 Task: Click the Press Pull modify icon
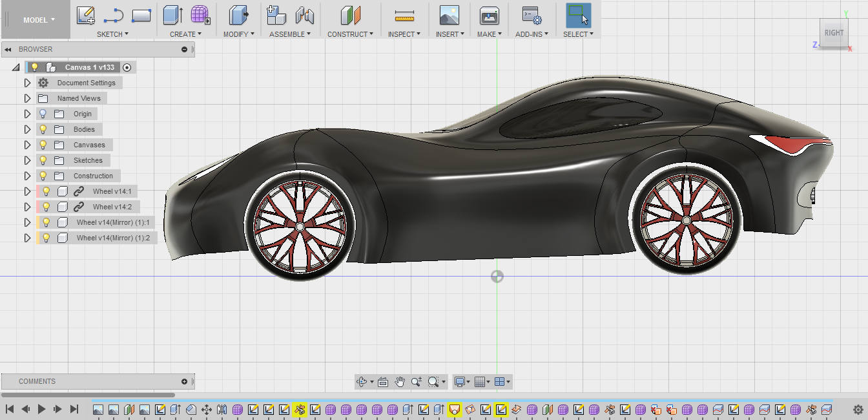[238, 15]
